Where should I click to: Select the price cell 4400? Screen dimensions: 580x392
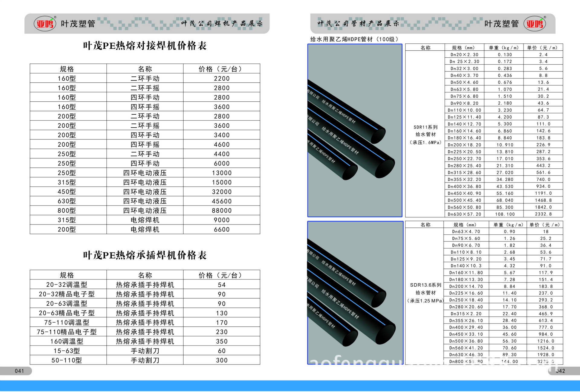[222, 154]
